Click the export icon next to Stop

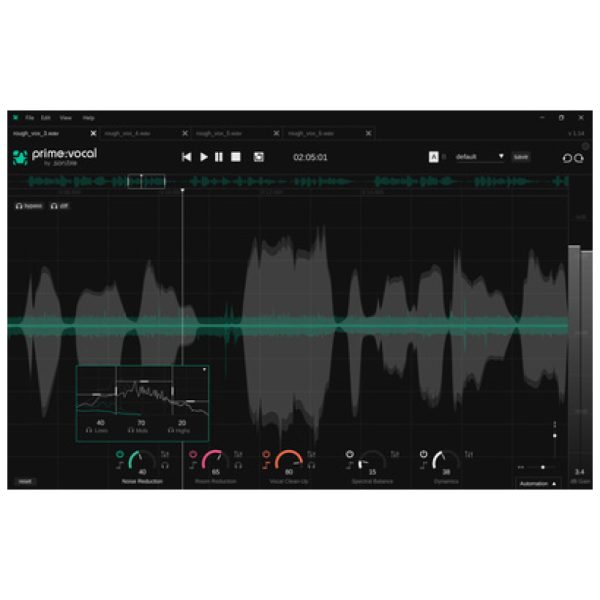coord(258,157)
